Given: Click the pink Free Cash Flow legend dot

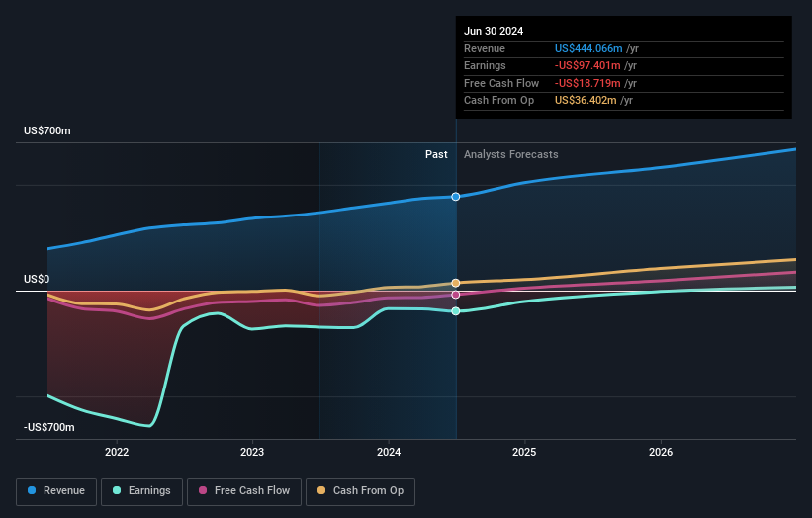Looking at the screenshot, I should [203, 490].
